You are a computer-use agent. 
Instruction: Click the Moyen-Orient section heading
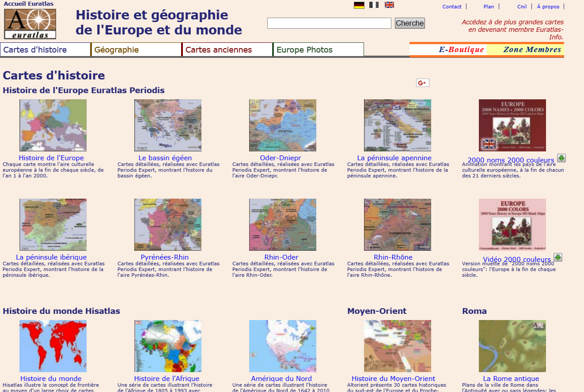tap(377, 311)
